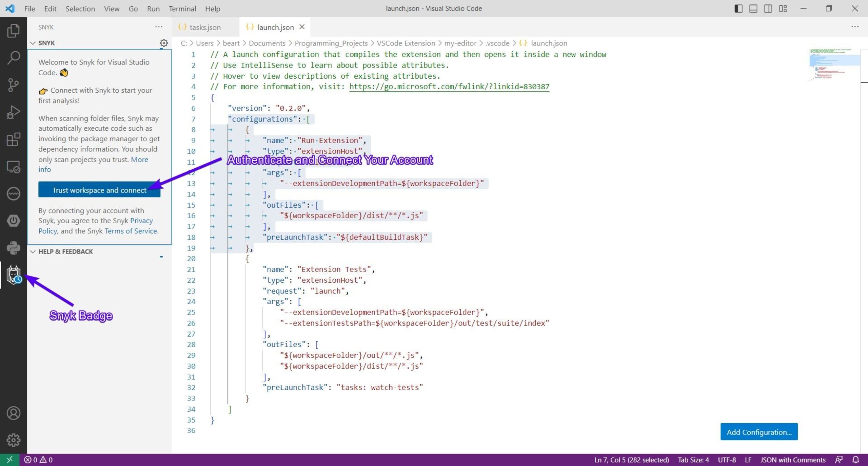Click the minimap code preview
The width and height of the screenshot is (868, 466).
click(834, 64)
